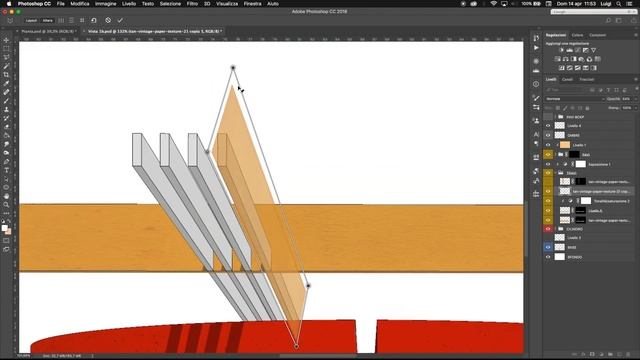
Task: Click the Altera button in options bar
Action: [47, 20]
